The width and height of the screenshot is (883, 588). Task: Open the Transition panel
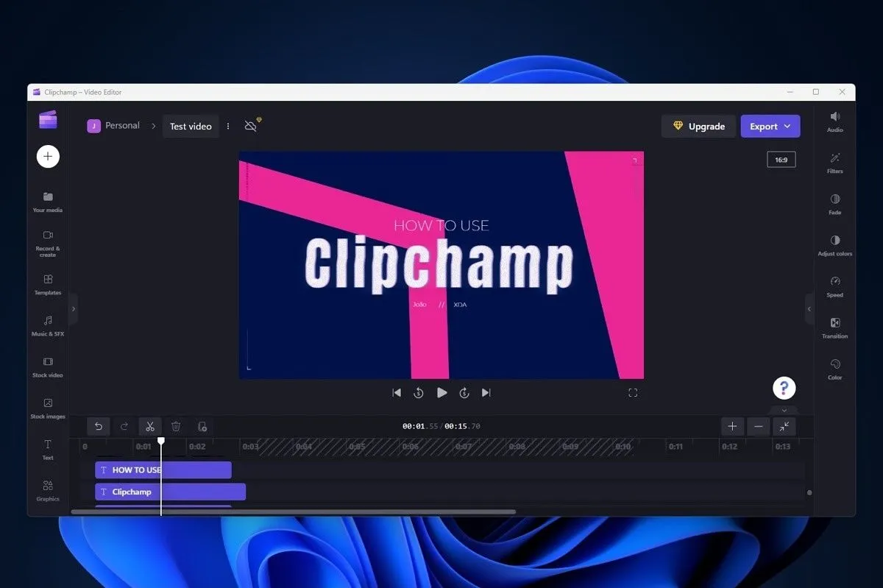click(x=834, y=328)
